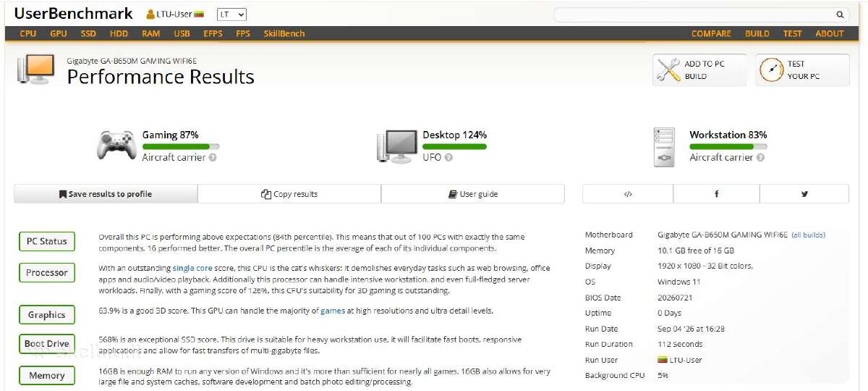868x391 pixels.
Task: Click the Memory button
Action: click(47, 376)
